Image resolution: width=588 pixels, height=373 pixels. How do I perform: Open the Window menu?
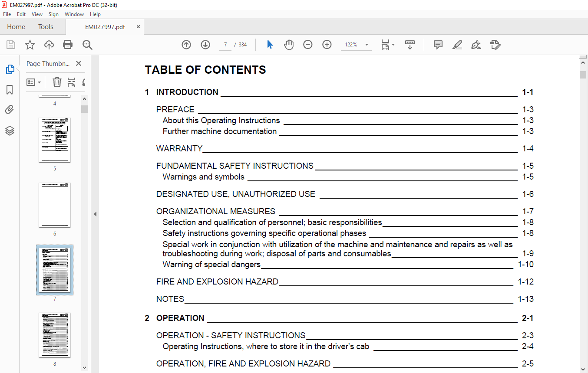[74, 14]
